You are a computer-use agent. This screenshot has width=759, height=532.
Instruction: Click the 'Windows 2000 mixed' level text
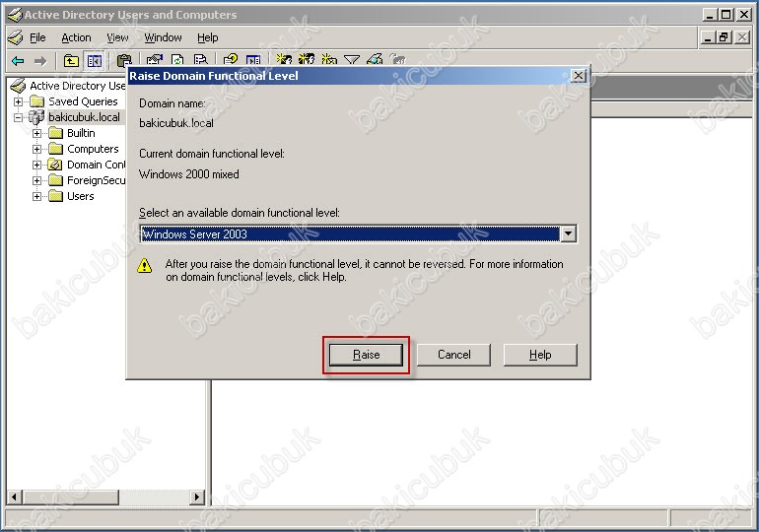[189, 174]
